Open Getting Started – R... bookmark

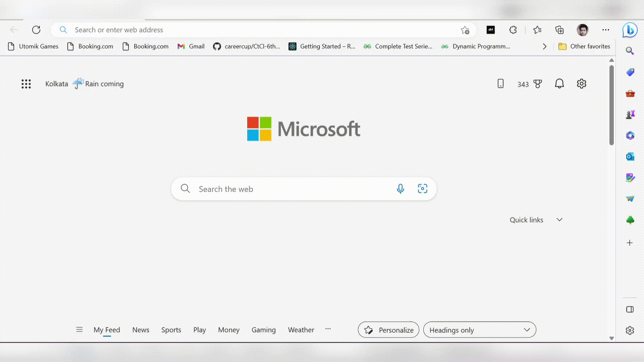[322, 46]
